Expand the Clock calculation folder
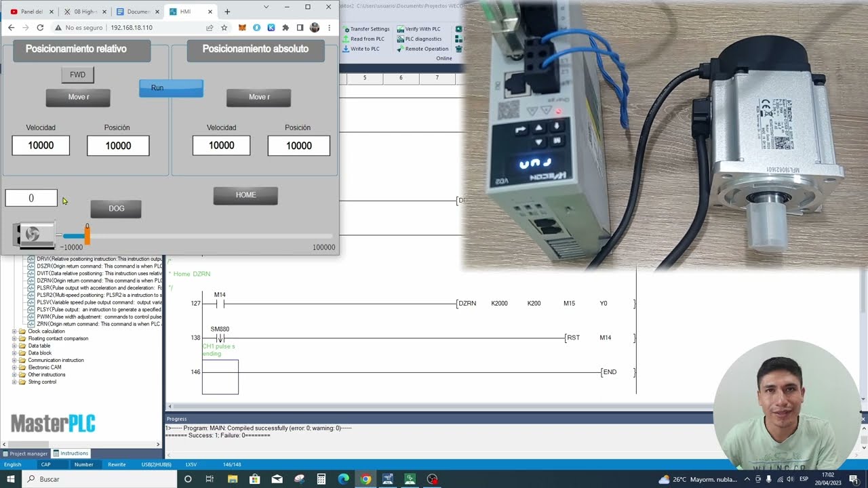This screenshot has height=488, width=868. click(x=14, y=331)
